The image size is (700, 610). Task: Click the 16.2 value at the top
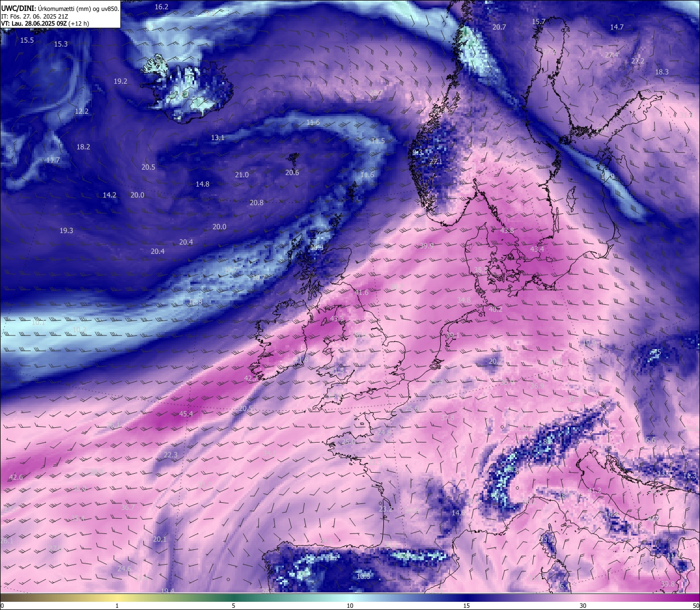(161, 7)
